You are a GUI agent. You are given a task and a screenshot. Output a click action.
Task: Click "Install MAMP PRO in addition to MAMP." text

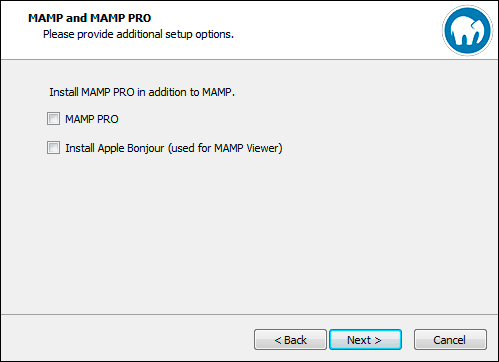(x=142, y=92)
